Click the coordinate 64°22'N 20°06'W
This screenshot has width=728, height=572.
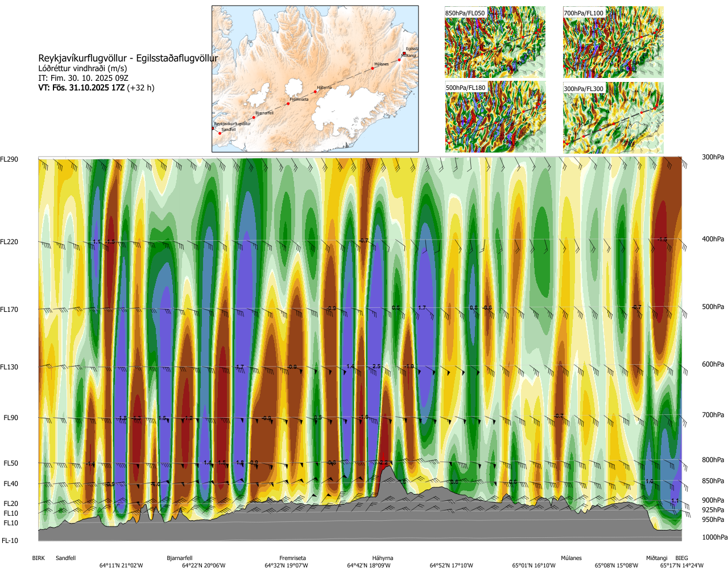[x=204, y=566]
